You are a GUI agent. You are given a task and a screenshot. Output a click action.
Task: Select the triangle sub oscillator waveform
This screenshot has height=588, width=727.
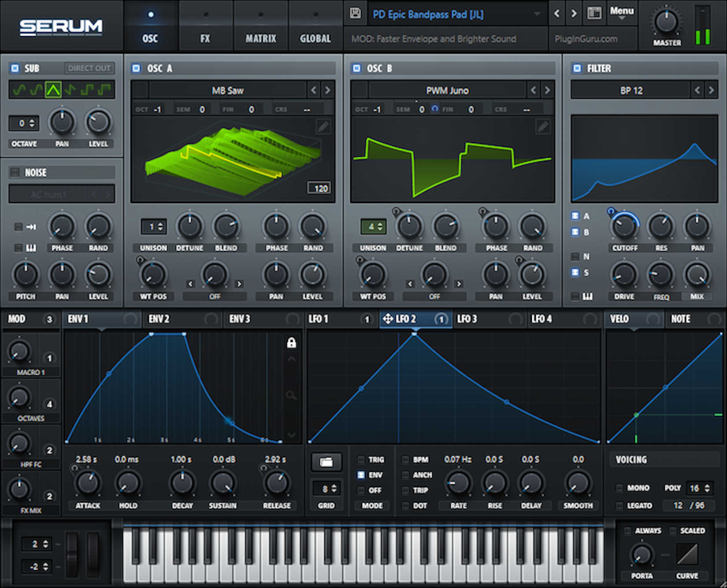point(53,90)
